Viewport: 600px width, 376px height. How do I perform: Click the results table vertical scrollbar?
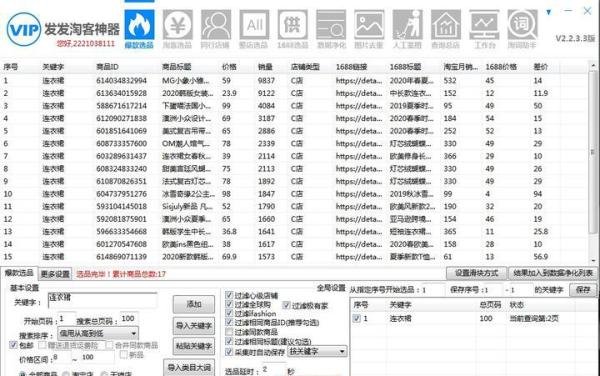click(593, 163)
